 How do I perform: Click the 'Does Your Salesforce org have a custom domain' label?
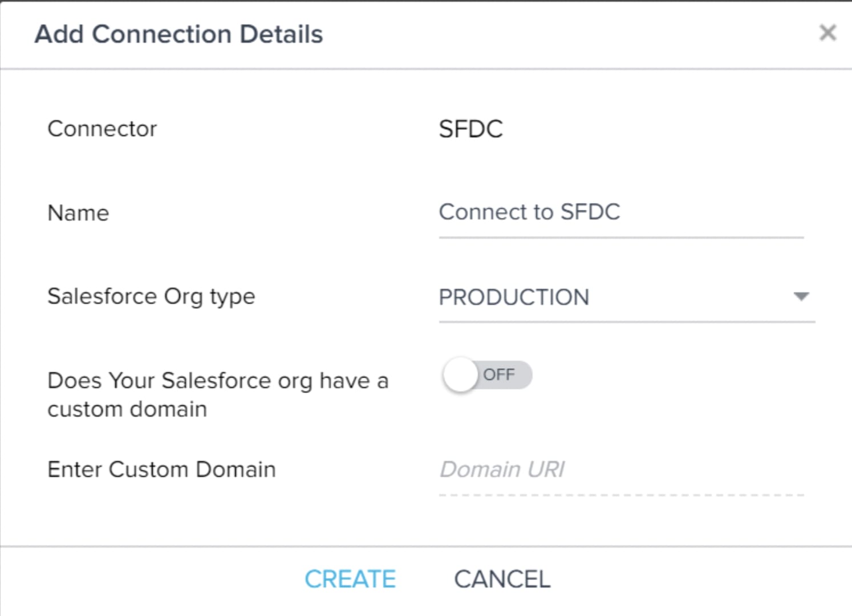tap(218, 394)
